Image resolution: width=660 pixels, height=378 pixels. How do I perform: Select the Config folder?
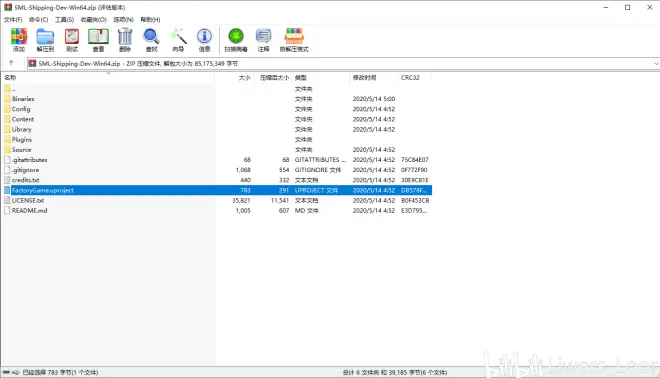point(217,109)
